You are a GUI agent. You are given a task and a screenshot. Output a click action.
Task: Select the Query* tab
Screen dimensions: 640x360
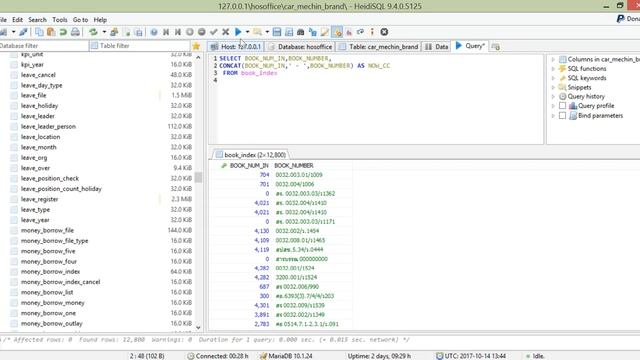470,46
